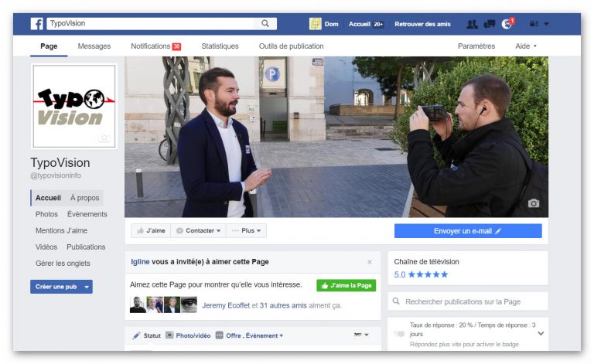The height and width of the screenshot is (364, 594).
Task: Click Retrouver des amis link
Action: [422, 24]
